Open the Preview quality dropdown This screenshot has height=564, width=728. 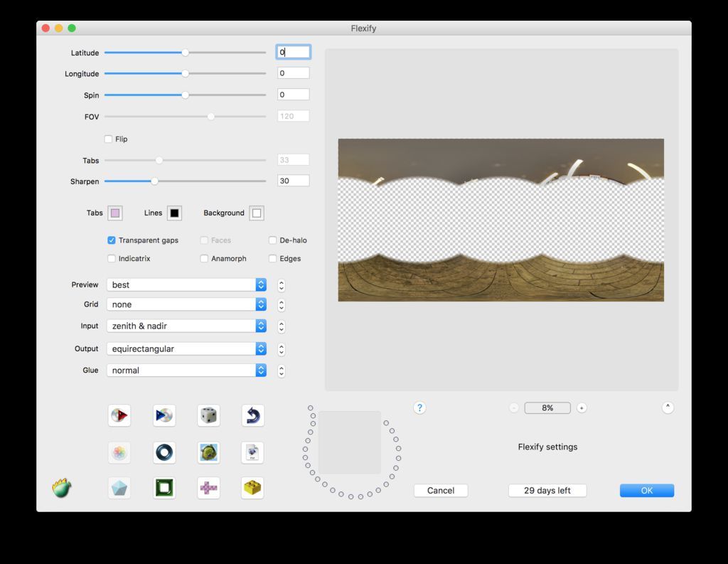(x=187, y=284)
